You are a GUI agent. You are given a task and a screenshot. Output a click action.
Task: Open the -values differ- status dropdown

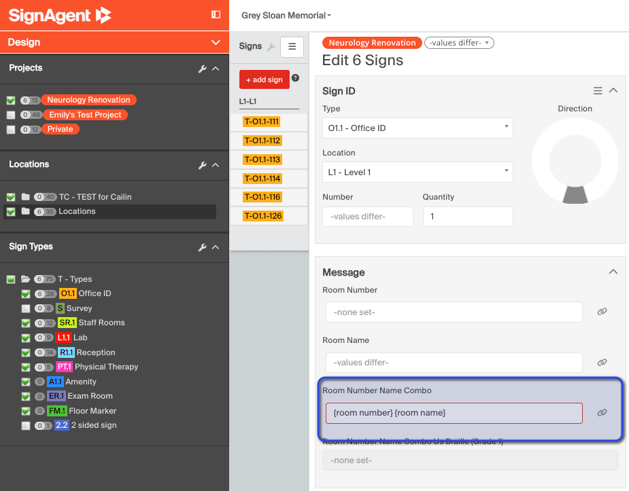(x=459, y=43)
